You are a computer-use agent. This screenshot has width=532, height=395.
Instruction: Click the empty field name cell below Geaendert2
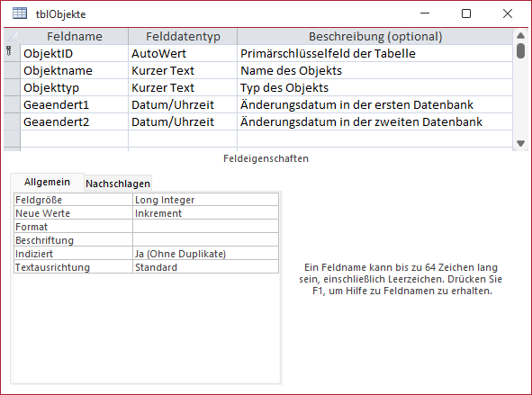coord(75,139)
